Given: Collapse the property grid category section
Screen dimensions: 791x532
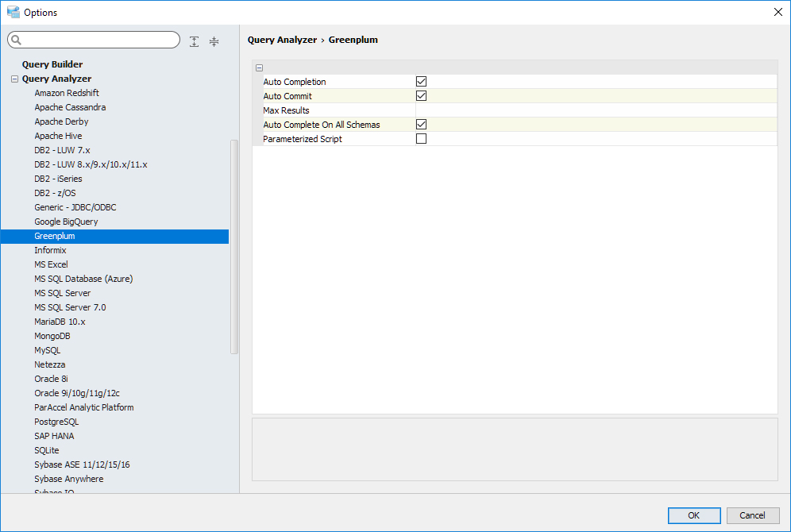Looking at the screenshot, I should pos(260,68).
